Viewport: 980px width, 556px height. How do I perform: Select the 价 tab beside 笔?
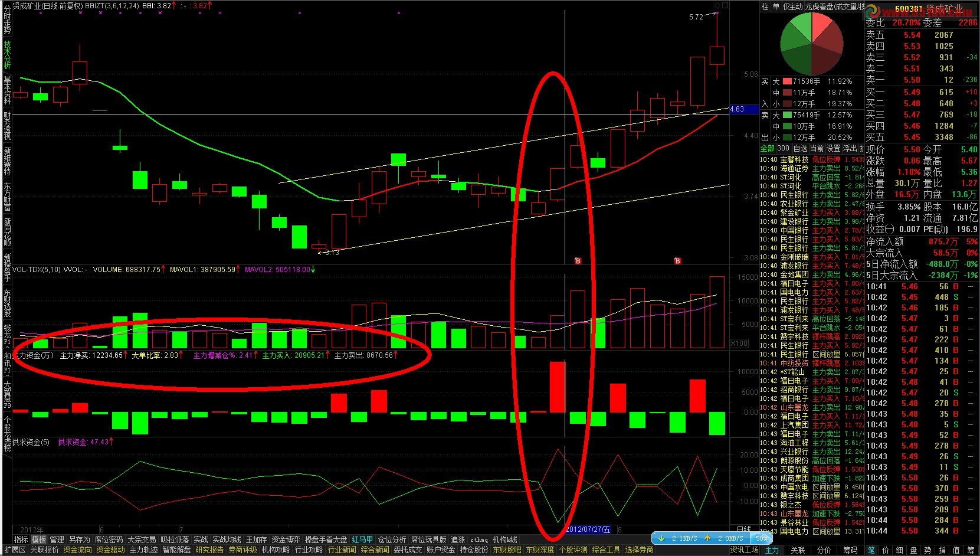(x=885, y=550)
